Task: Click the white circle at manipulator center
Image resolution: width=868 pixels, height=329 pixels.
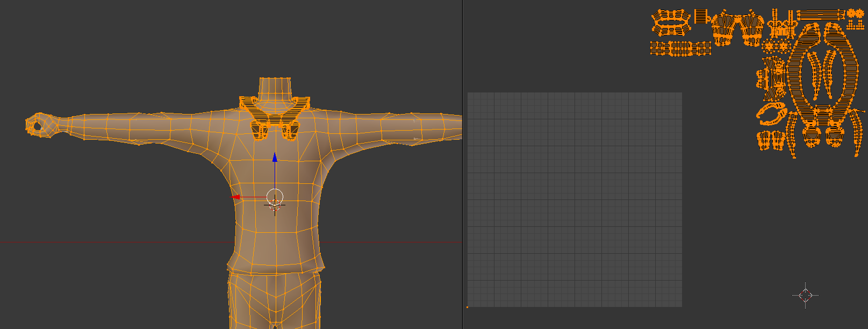Action: (275, 197)
